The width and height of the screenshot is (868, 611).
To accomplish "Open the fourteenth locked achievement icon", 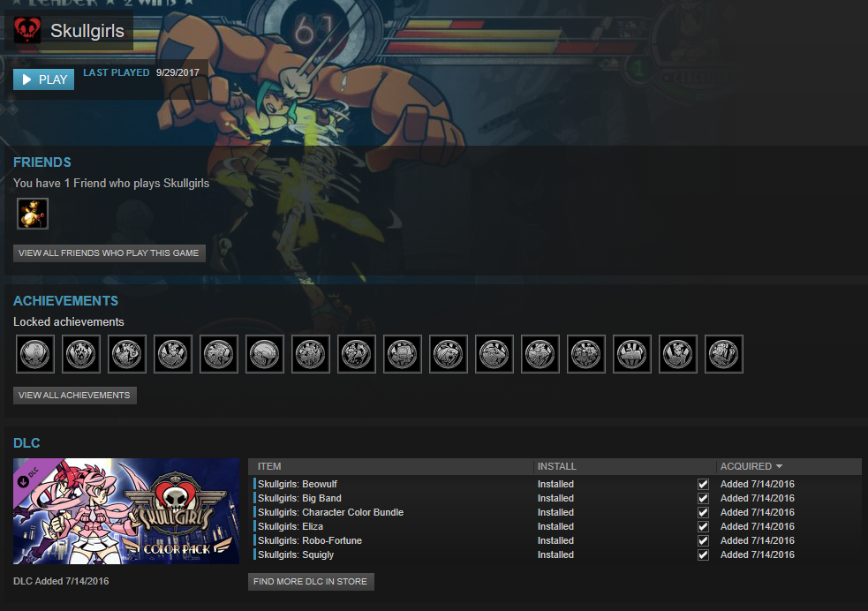I will pos(633,354).
